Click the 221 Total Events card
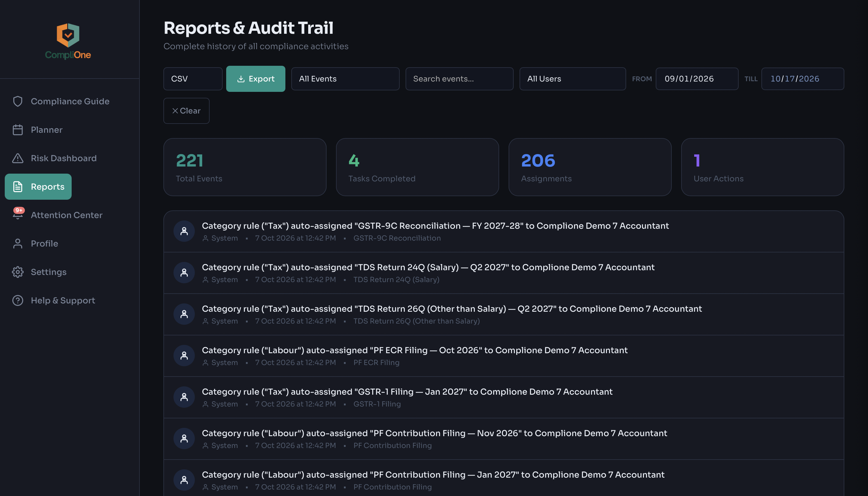This screenshot has width=868, height=496. coord(245,167)
